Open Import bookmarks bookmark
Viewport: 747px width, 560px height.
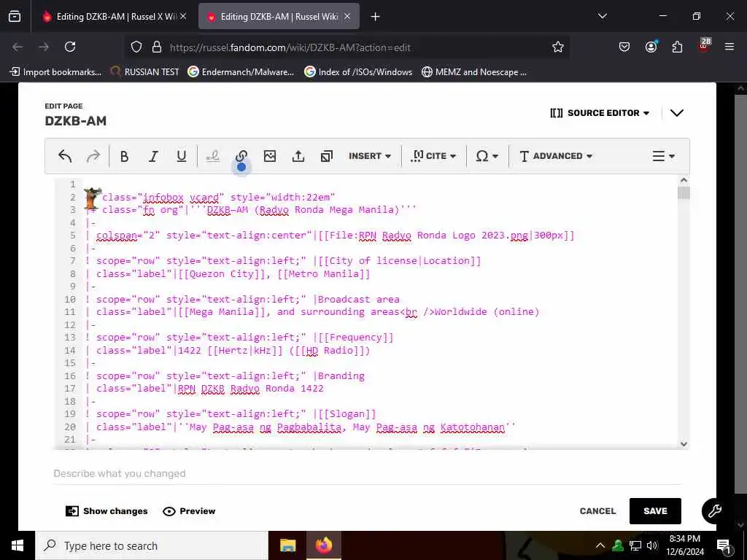[55, 72]
